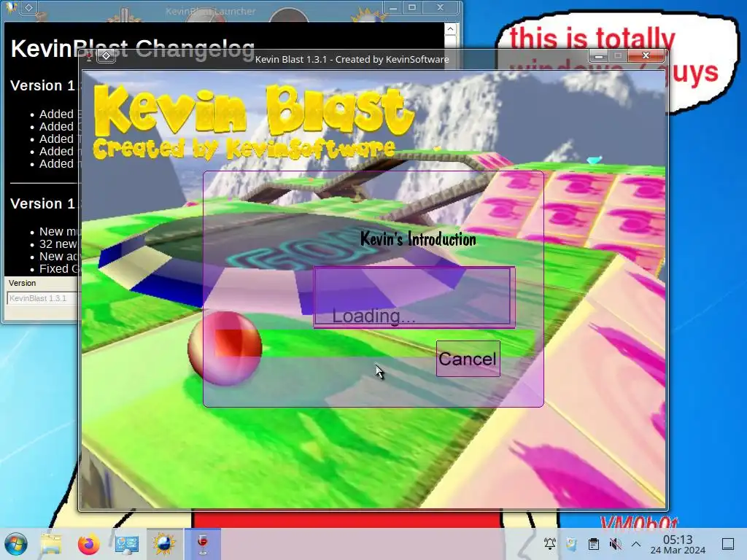Click the Loading progress box
Viewport: 747px width, 560px height.
[414, 297]
